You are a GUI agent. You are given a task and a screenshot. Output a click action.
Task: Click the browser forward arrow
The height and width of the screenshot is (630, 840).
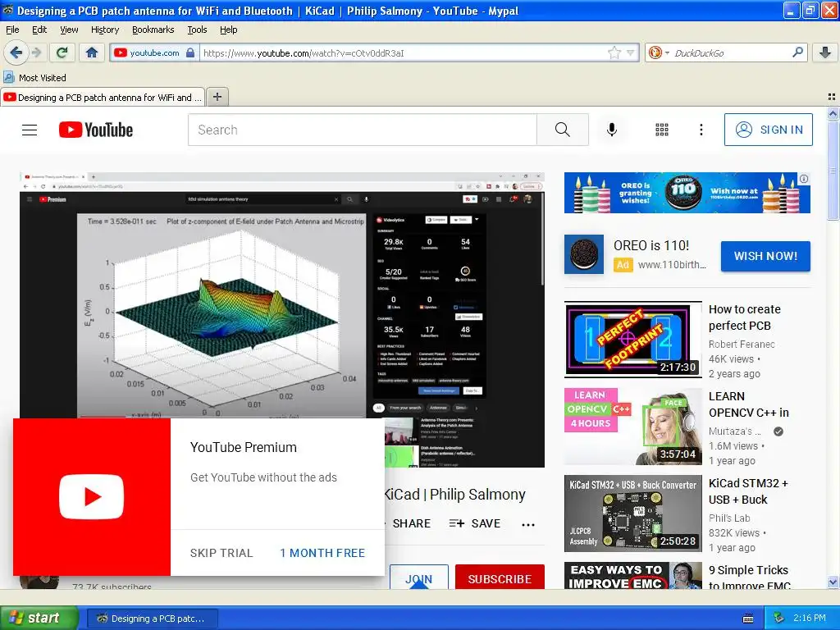[x=36, y=52]
